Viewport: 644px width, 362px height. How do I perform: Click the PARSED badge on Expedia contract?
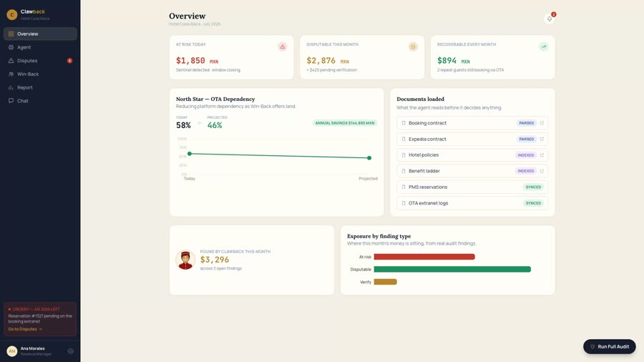click(x=526, y=139)
